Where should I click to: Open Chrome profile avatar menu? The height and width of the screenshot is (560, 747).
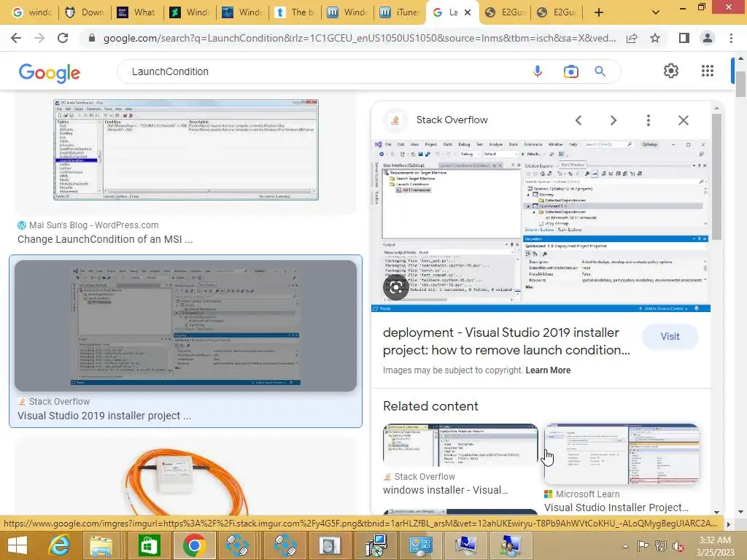coord(708,38)
